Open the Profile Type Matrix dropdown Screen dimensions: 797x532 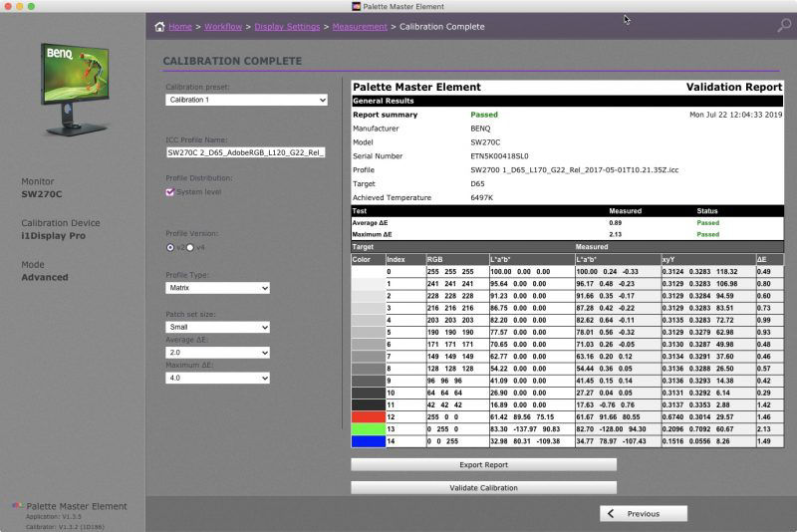pos(217,288)
